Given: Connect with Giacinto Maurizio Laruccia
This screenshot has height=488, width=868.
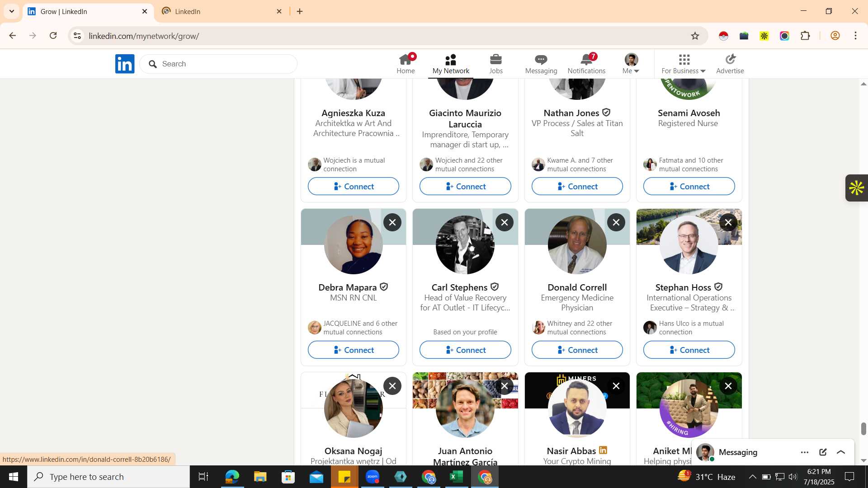Looking at the screenshot, I should coord(465,186).
